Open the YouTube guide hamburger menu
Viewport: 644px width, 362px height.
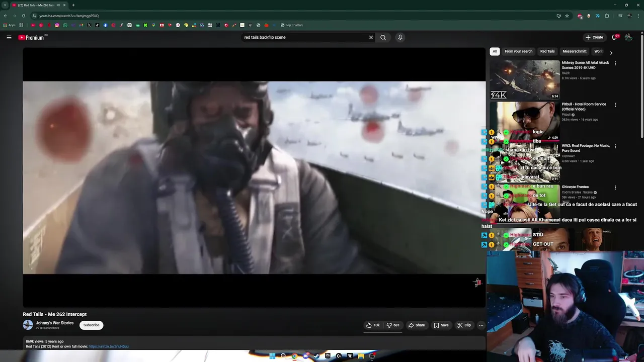[x=9, y=37]
